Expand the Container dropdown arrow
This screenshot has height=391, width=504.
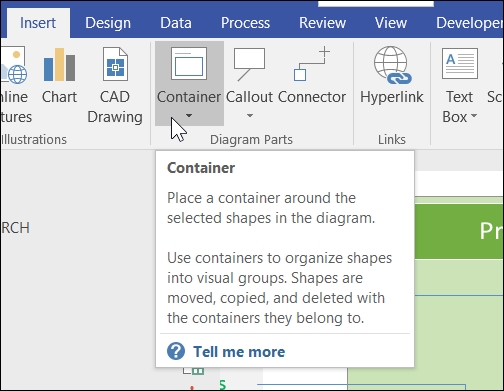click(x=189, y=116)
